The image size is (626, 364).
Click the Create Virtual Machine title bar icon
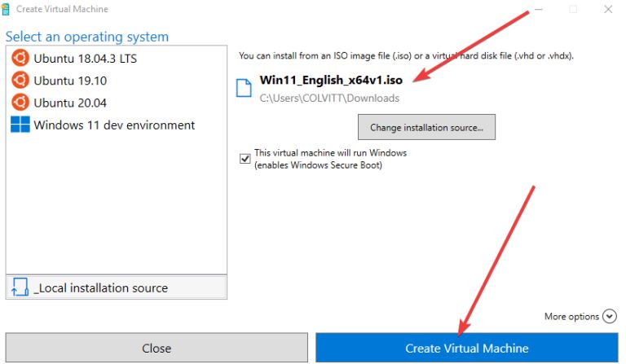click(6, 9)
